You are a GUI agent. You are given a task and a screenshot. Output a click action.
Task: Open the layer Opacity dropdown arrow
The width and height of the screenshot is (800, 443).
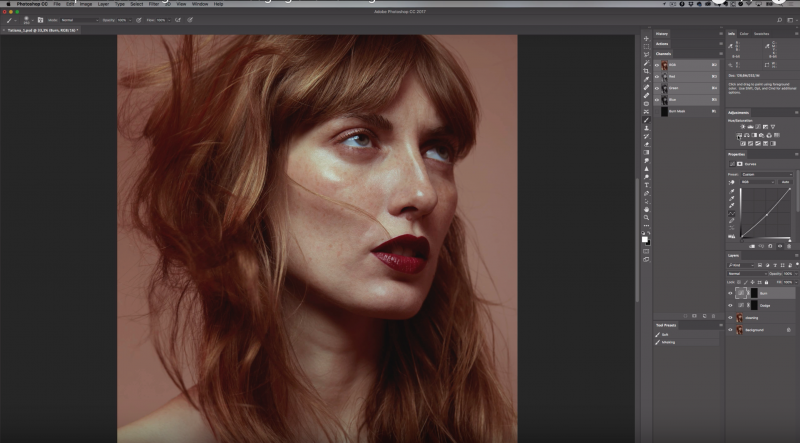(794, 274)
